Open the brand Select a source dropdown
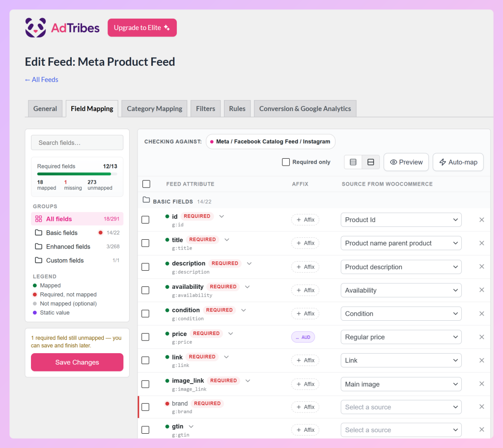Viewport: 503px width, 448px height. (x=401, y=407)
